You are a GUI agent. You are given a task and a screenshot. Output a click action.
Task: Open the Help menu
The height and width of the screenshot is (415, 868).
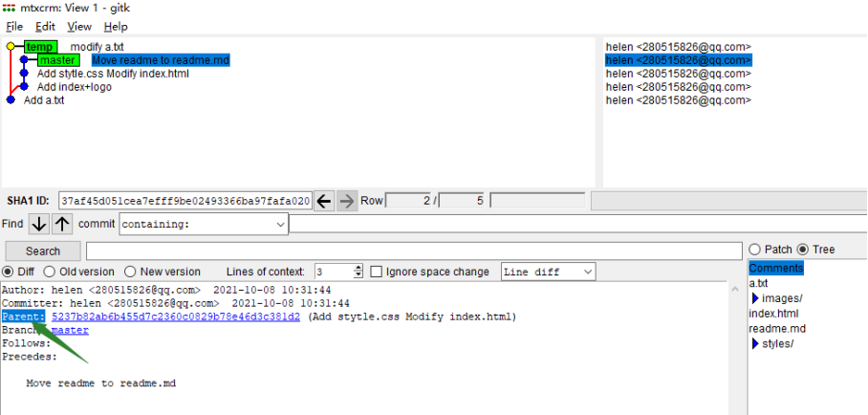116,27
